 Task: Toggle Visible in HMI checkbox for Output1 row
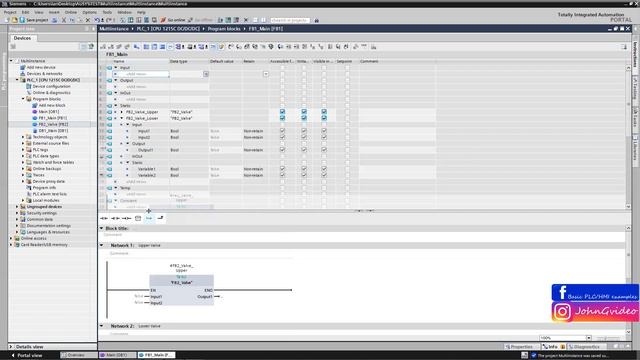[324, 150]
